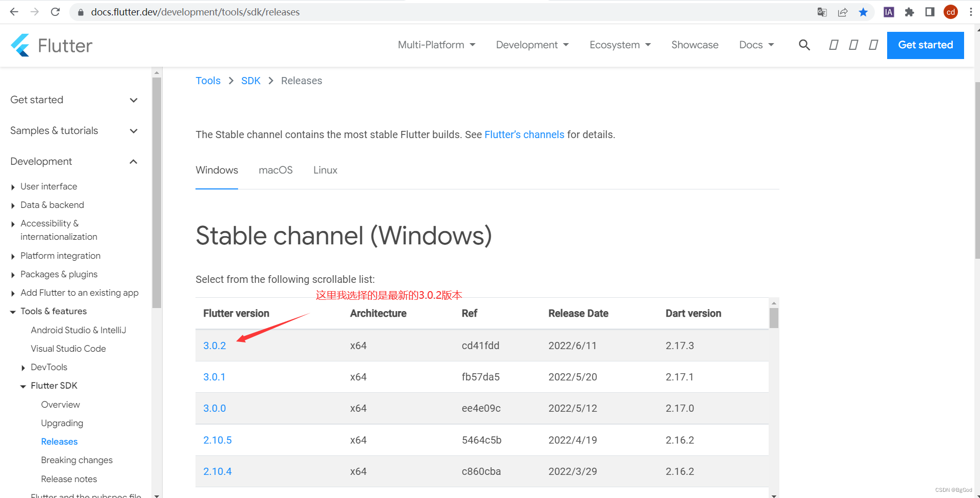
Task: Click the Flutter version column header
Action: pyautogui.click(x=236, y=313)
